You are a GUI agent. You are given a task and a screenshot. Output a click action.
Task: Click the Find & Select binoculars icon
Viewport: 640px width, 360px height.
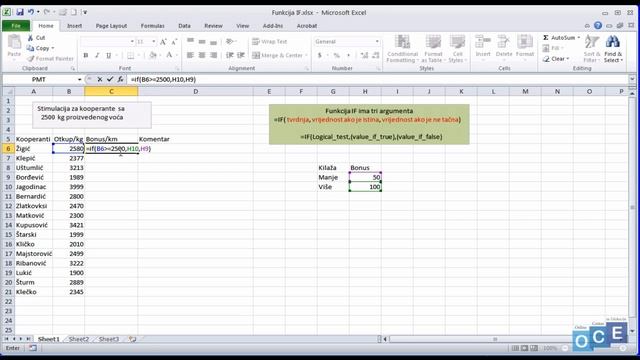[613, 42]
